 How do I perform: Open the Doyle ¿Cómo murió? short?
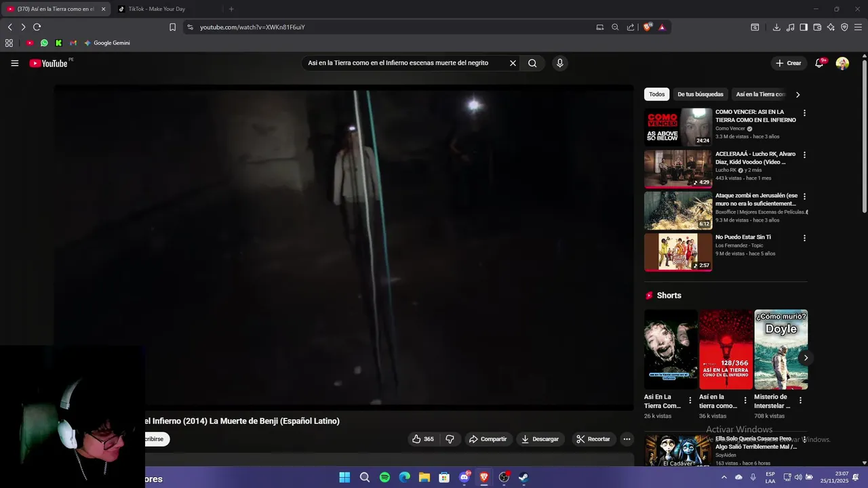click(781, 350)
